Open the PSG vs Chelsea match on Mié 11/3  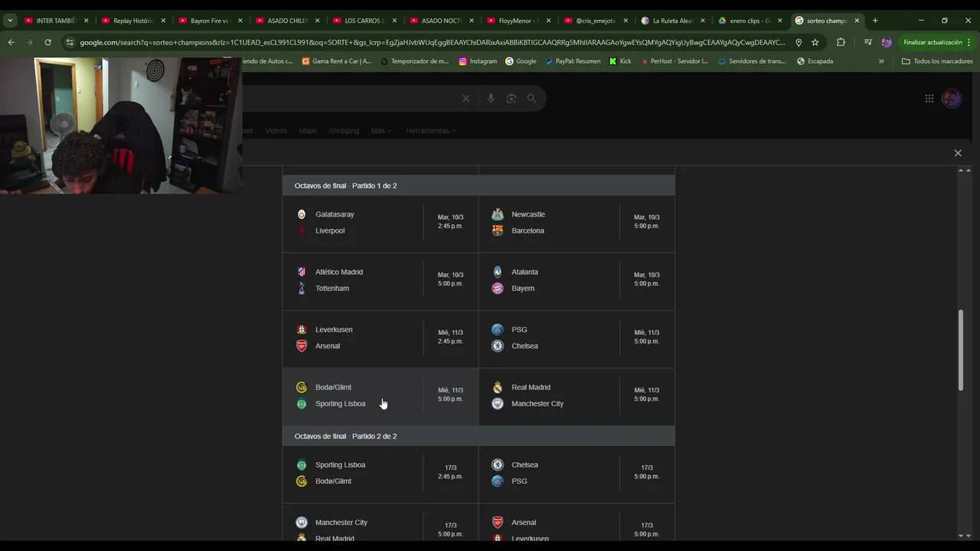click(x=577, y=338)
